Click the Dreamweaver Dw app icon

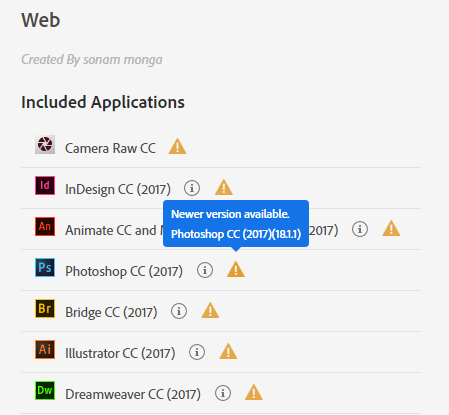pyautogui.click(x=45, y=390)
